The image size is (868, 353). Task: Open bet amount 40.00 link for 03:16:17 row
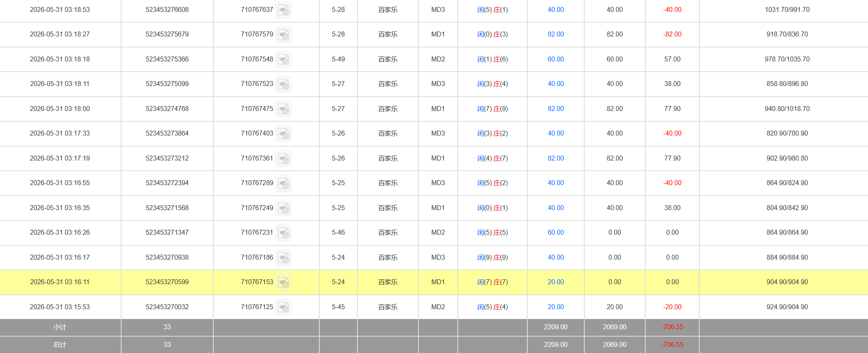(556, 257)
